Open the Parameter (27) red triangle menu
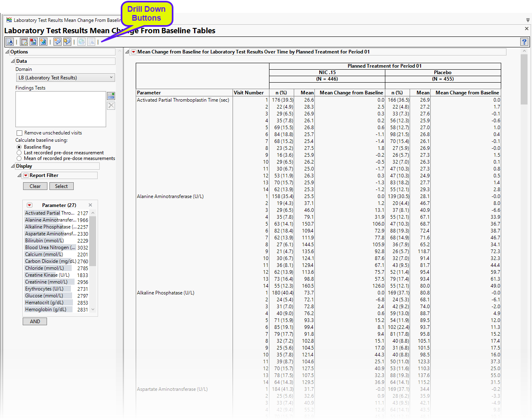Image resolution: width=532 pixels, height=420 pixels. coord(30,205)
